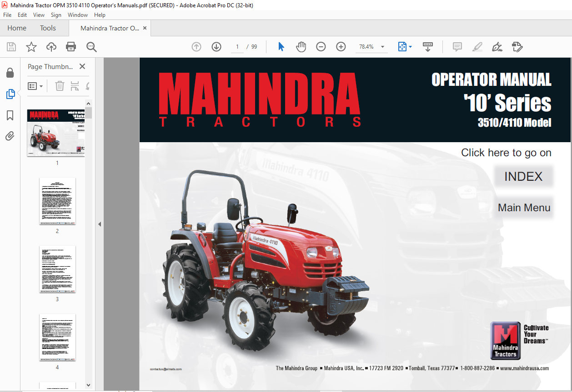Show the Page Thumbnails panel icon
572x392 pixels.
[x=10, y=94]
